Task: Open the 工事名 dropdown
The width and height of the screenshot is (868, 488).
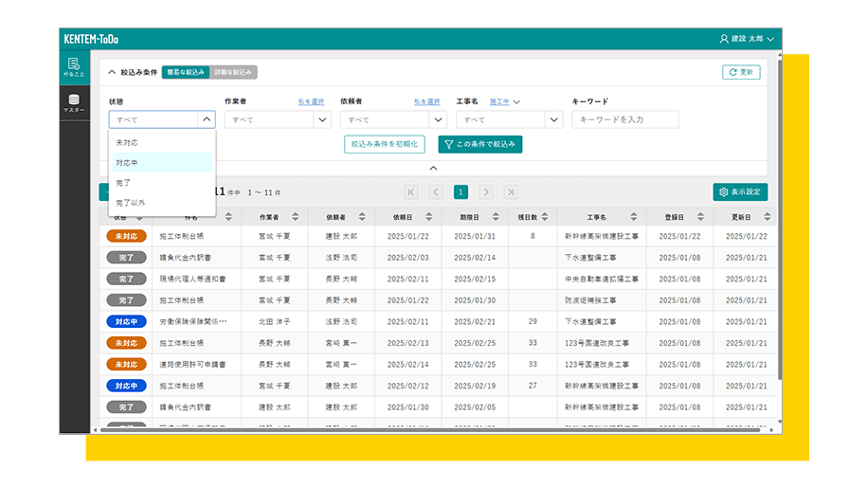Action: tap(509, 119)
